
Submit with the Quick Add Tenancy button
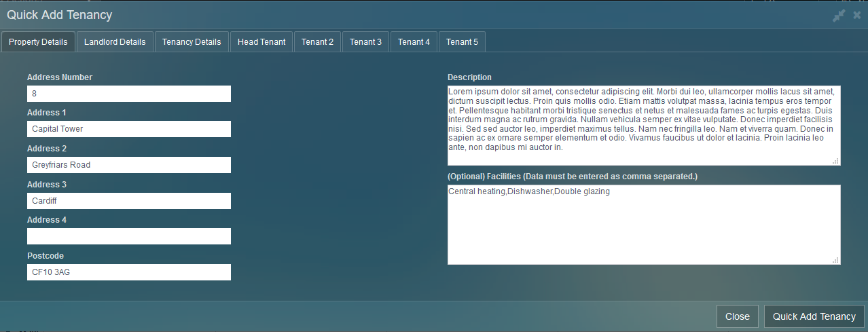coord(814,316)
